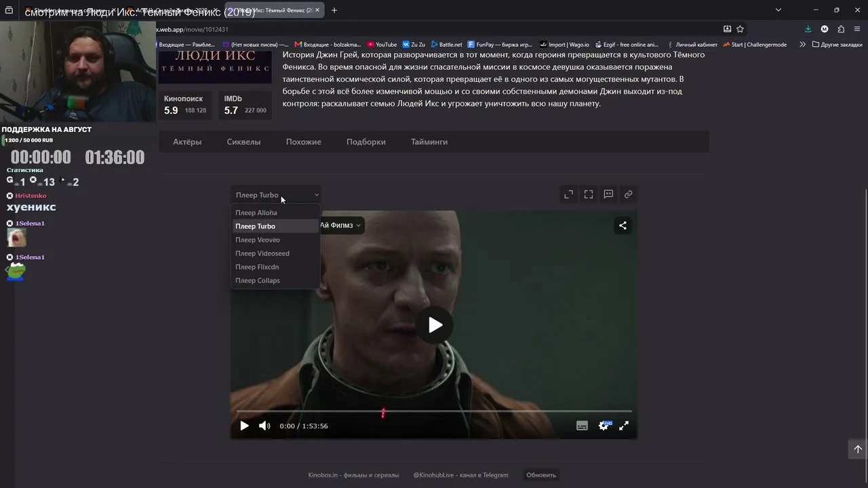Click the address bar URL field
Screen dimensions: 868x488
pos(434,29)
